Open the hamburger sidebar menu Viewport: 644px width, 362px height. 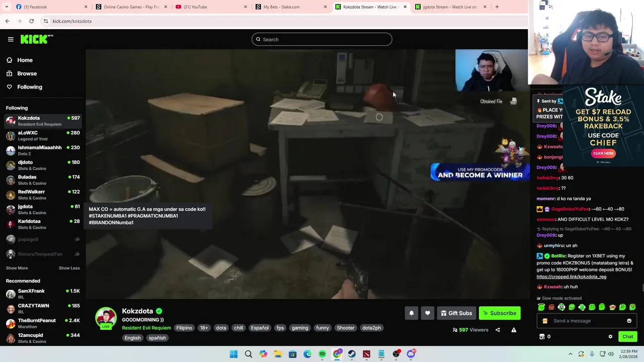[x=11, y=39]
